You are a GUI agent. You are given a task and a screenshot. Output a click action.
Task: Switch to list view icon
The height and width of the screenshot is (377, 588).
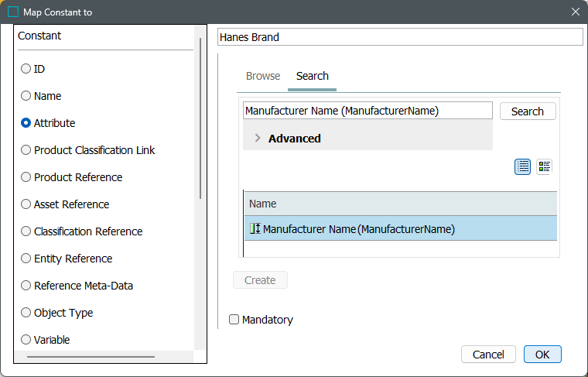[x=522, y=166]
